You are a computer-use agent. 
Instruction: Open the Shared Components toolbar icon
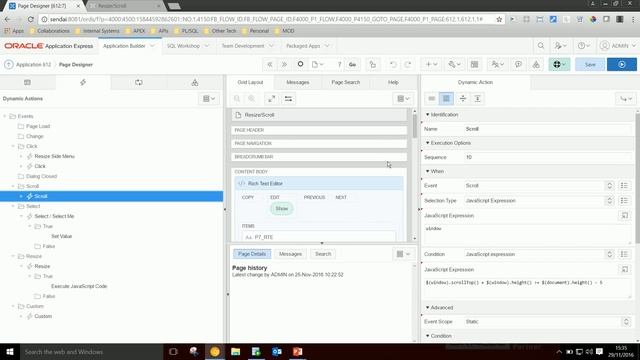click(536, 64)
